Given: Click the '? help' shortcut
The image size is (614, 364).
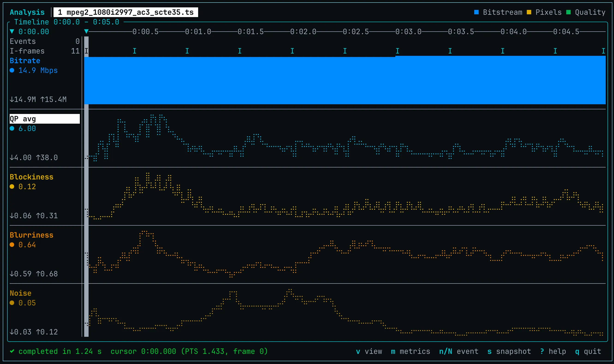Looking at the screenshot, I should (x=553, y=351).
